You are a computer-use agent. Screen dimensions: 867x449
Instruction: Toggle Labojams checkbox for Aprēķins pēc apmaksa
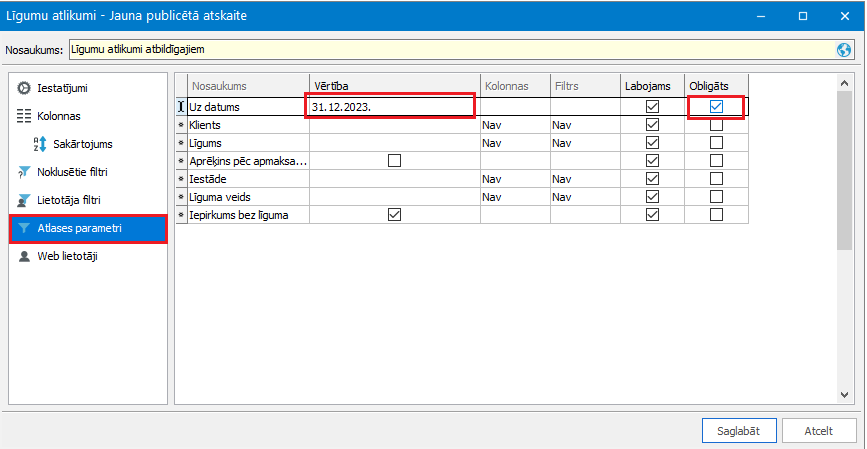(652, 161)
